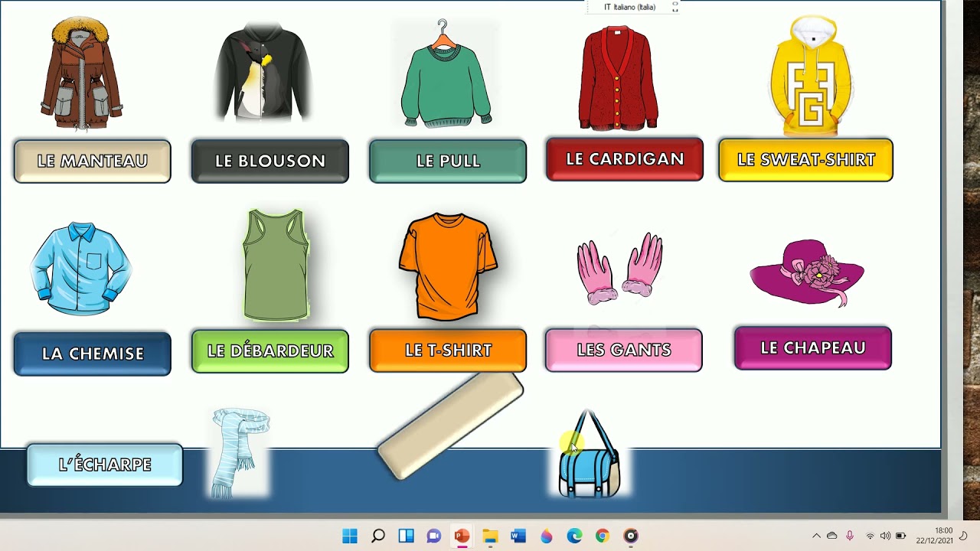Select the purple hat picture

pos(807,272)
